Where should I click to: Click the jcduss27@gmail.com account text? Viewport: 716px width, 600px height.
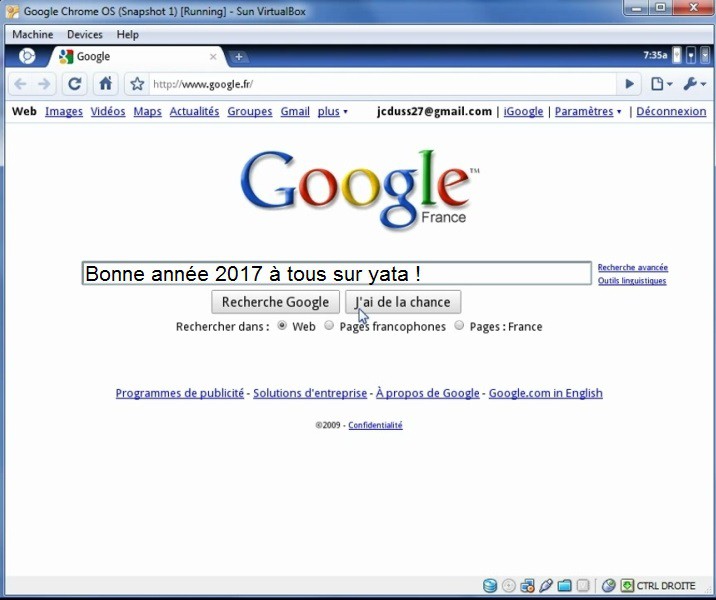[434, 111]
